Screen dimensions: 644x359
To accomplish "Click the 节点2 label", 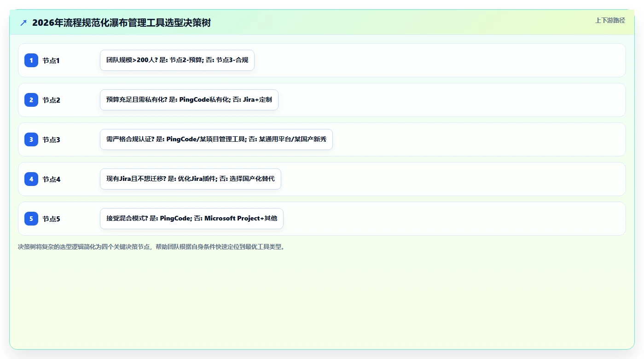I will tap(52, 100).
